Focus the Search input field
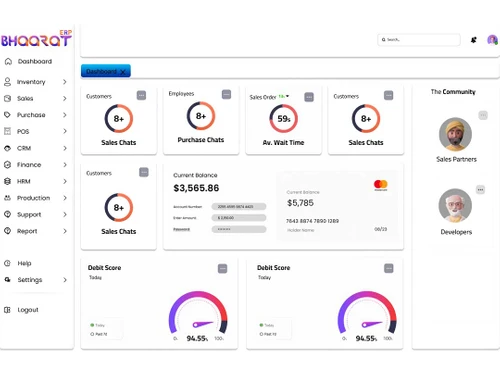This screenshot has width=500, height=375. pos(419,40)
